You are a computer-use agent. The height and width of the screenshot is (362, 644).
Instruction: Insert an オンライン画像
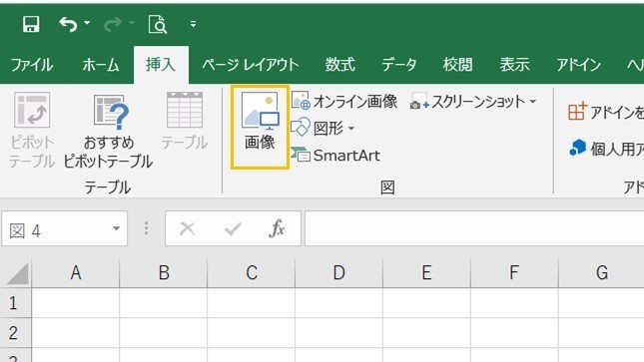[344, 101]
